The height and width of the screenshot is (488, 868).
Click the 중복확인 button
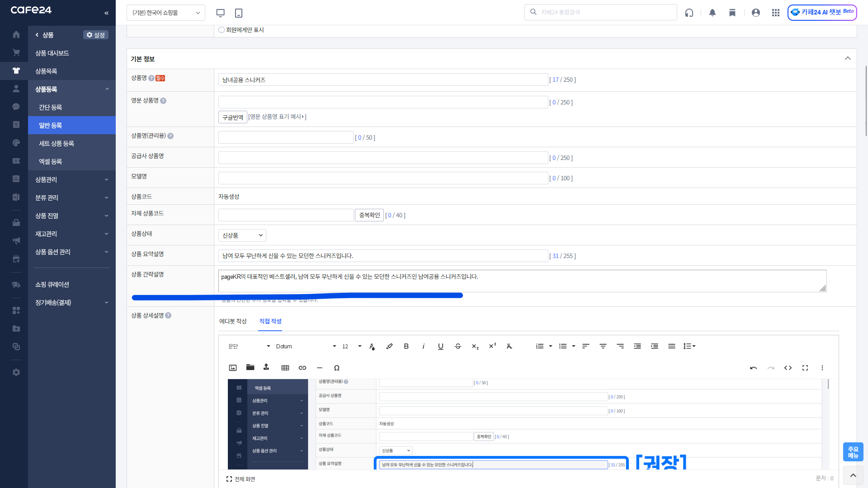point(369,215)
